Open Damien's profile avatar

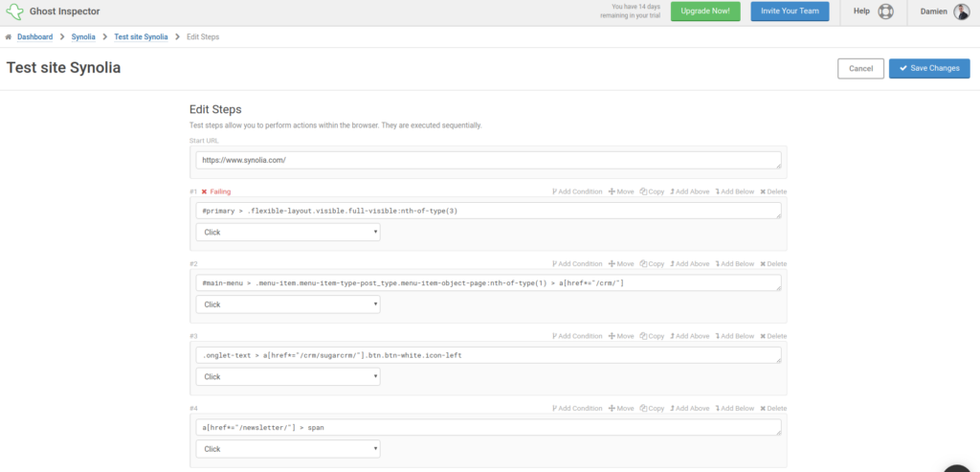pyautogui.click(x=961, y=11)
